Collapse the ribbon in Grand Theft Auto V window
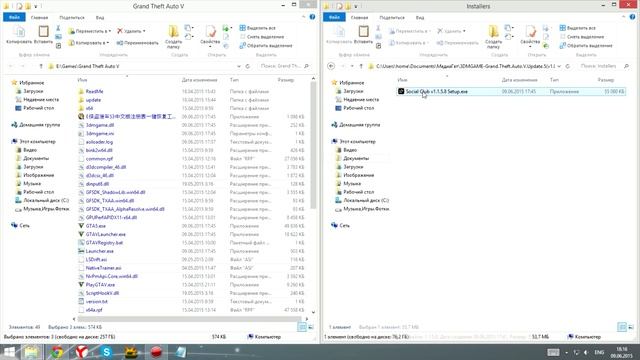640x360 pixels. click(303, 17)
